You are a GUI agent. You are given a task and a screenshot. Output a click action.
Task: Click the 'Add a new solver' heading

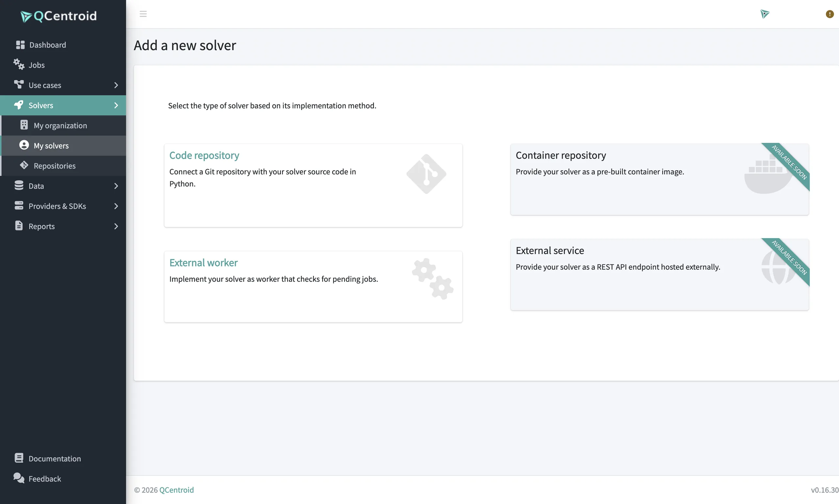[185, 45]
